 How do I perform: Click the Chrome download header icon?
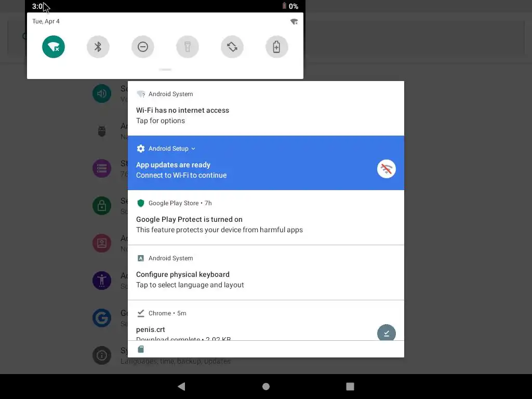tap(141, 313)
